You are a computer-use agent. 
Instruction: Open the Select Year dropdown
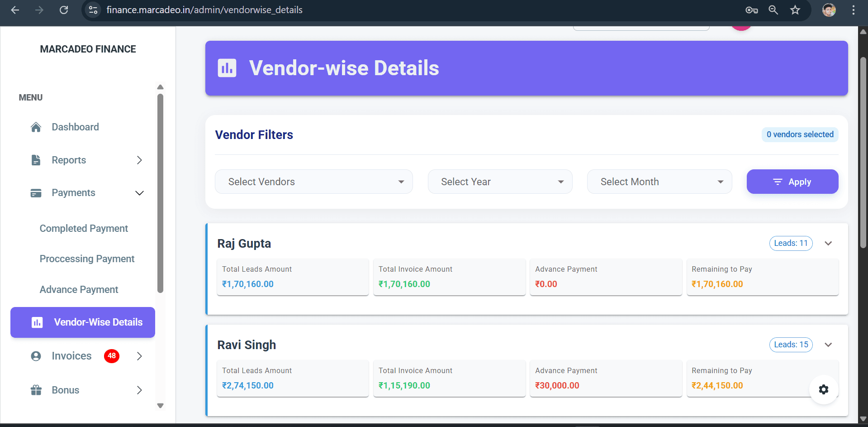(x=499, y=182)
